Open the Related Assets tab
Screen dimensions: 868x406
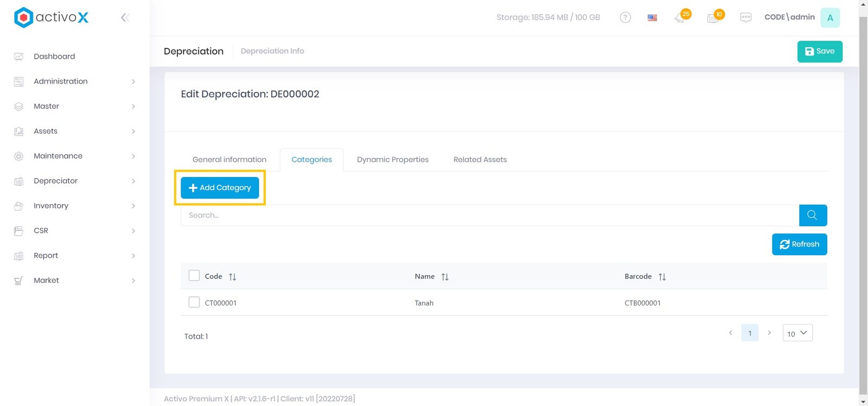(480, 160)
